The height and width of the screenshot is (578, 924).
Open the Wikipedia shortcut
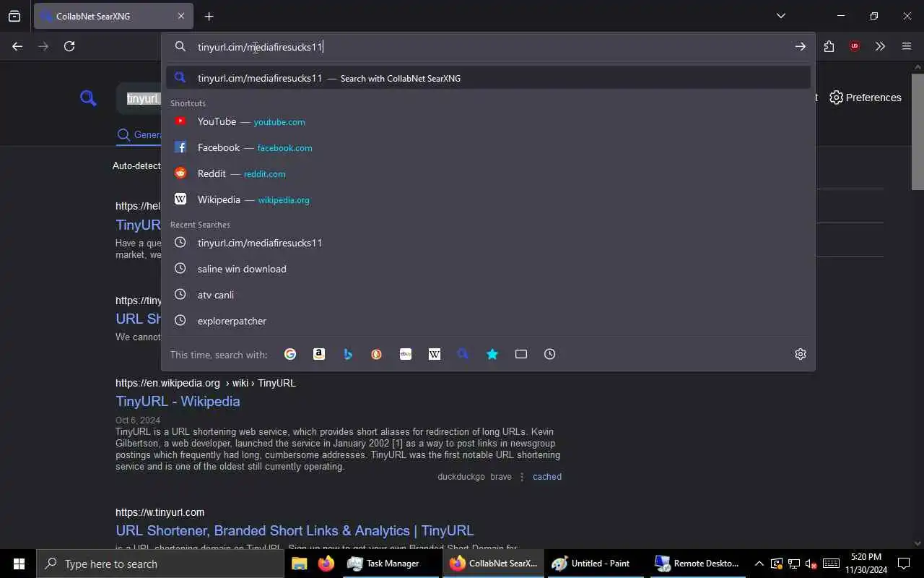pos(488,199)
